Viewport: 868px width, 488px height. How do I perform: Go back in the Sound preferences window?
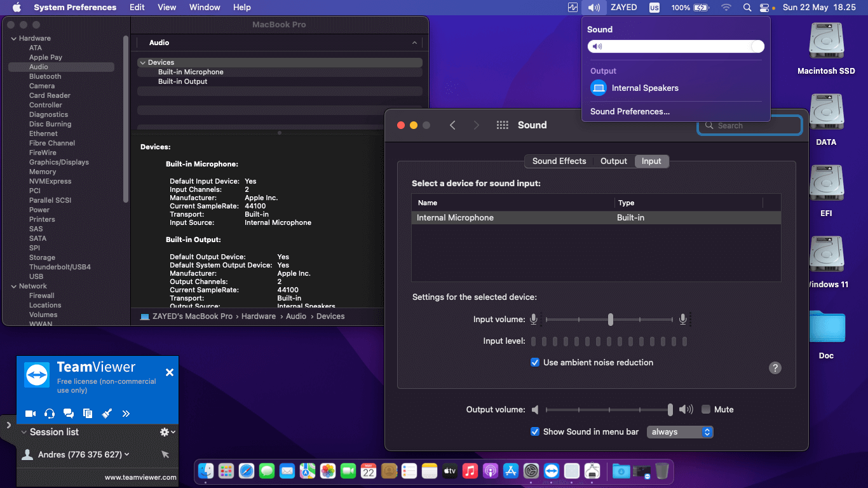click(x=452, y=125)
